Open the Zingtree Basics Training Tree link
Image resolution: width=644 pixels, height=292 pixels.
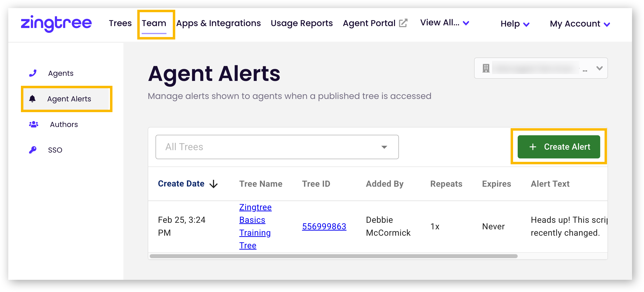point(255,226)
